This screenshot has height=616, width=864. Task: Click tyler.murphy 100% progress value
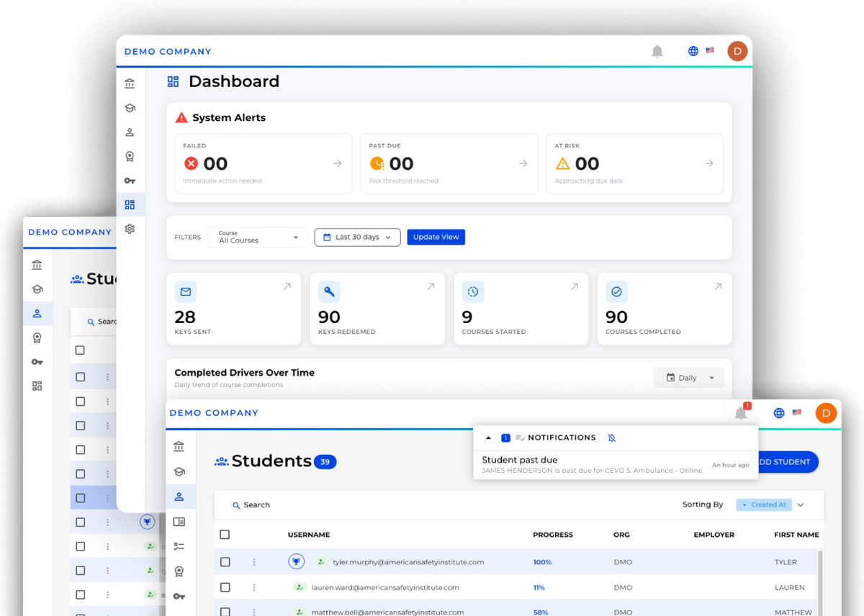(542, 562)
